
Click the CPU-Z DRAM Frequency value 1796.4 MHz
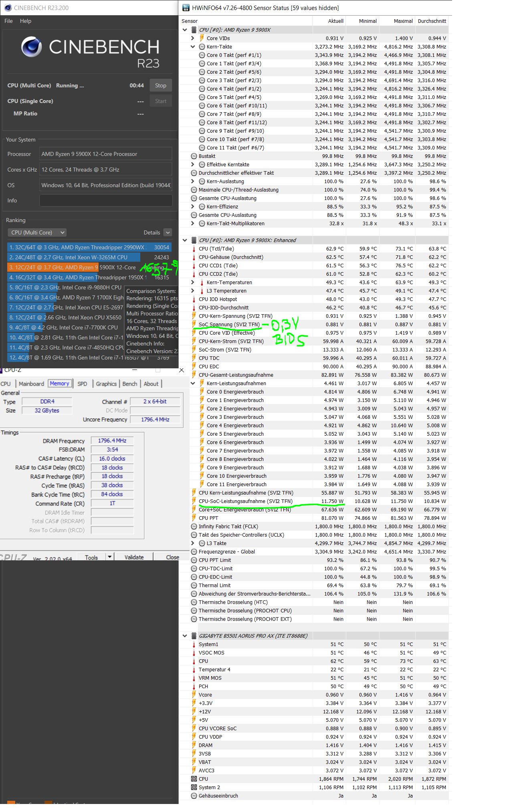112,440
